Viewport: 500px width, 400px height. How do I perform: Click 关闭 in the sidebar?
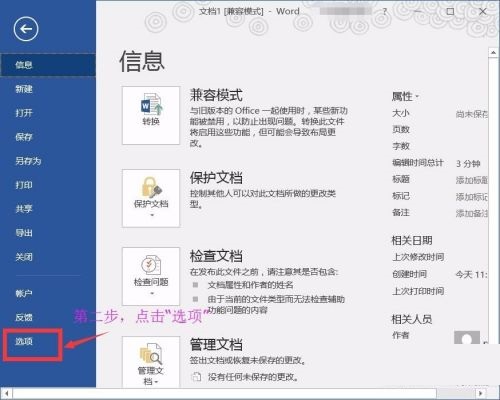pyautogui.click(x=48, y=257)
